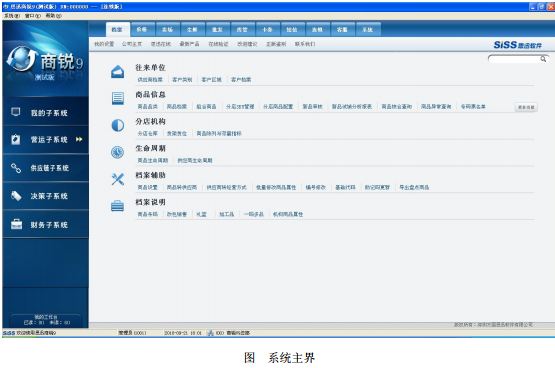This screenshot has width=555, height=368.
Task: Click the 档案说明 briefcase icon
Action: pos(118,206)
